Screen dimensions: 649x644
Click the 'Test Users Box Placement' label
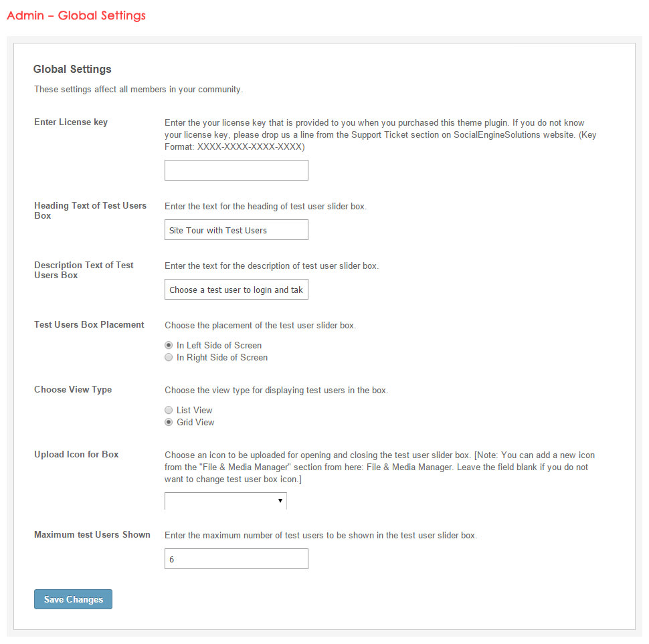89,325
